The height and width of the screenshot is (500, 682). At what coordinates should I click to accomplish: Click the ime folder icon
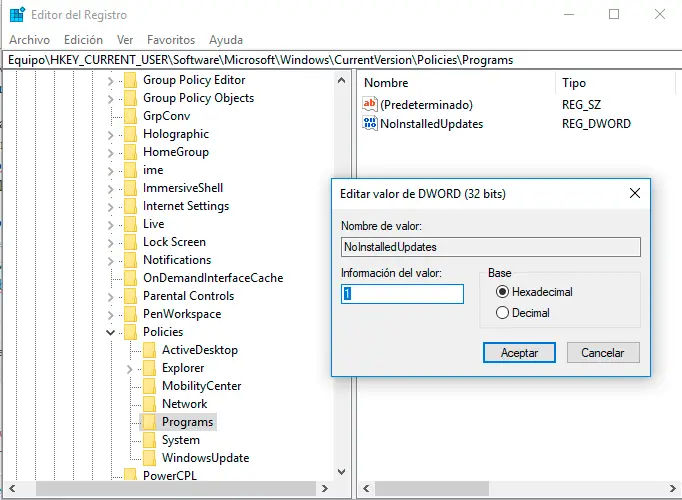click(130, 170)
